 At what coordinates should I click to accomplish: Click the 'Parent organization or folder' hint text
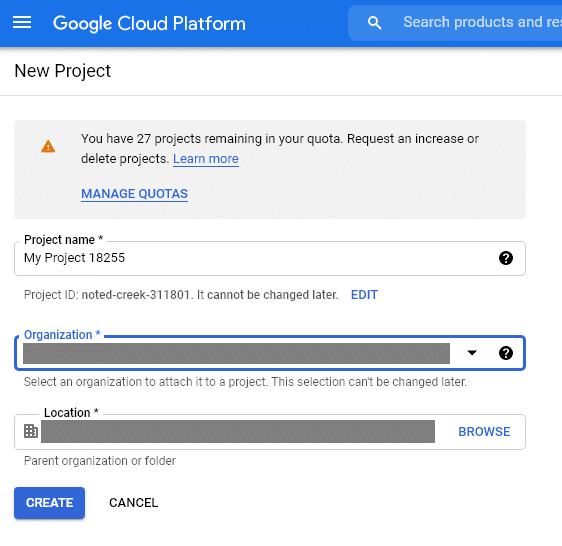[100, 461]
